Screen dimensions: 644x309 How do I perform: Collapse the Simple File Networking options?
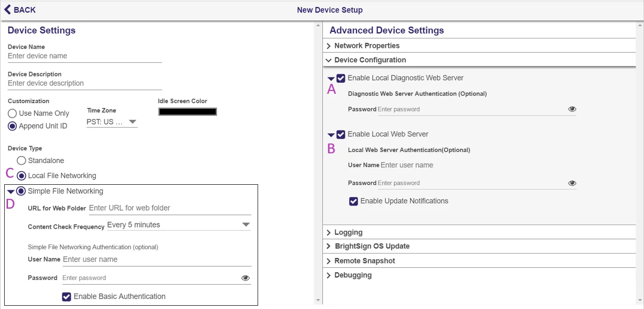click(x=11, y=192)
